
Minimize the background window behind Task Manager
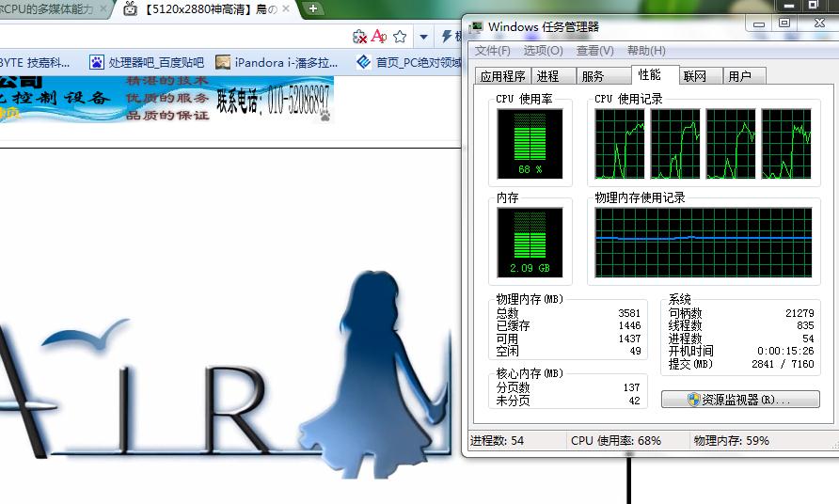point(789,6)
